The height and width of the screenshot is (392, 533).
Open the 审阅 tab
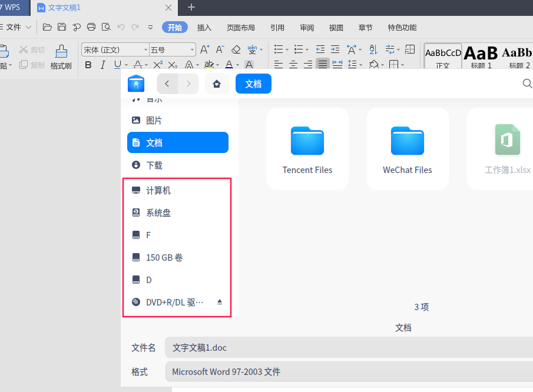(307, 28)
